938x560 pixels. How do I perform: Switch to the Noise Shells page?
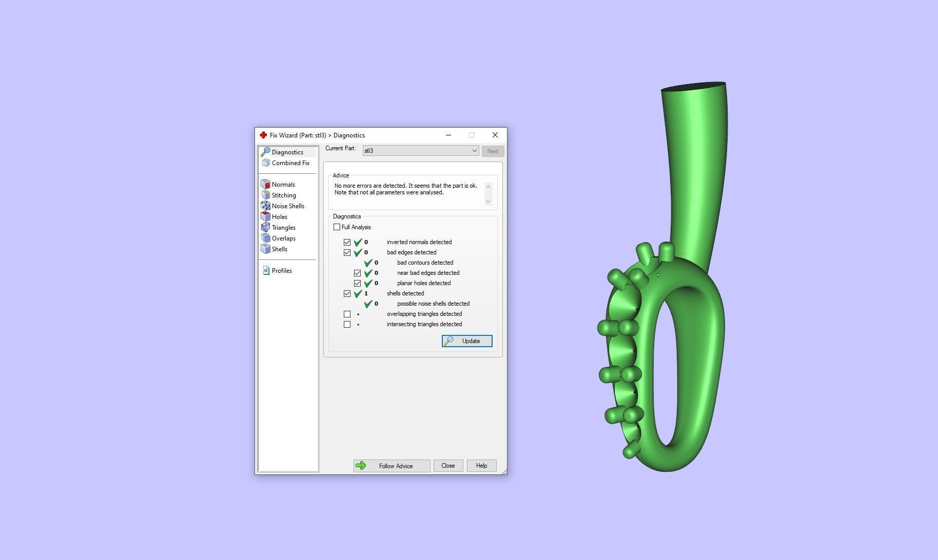288,206
